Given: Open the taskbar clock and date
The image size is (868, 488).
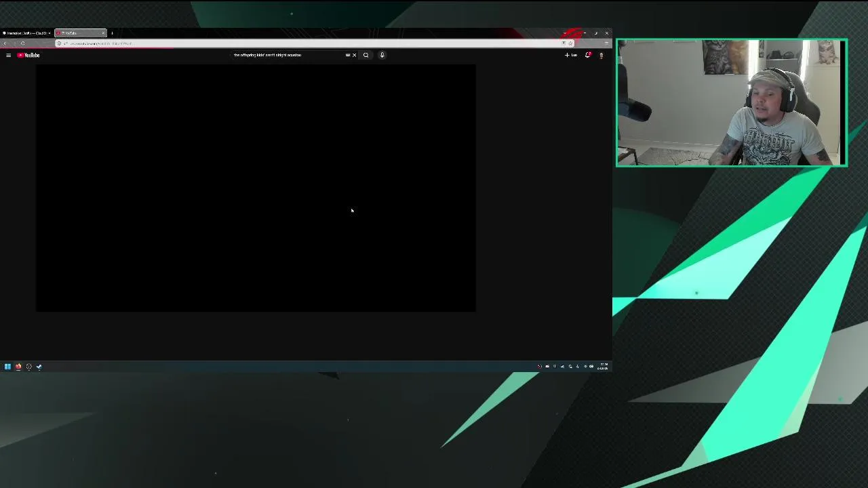Looking at the screenshot, I should click(603, 367).
